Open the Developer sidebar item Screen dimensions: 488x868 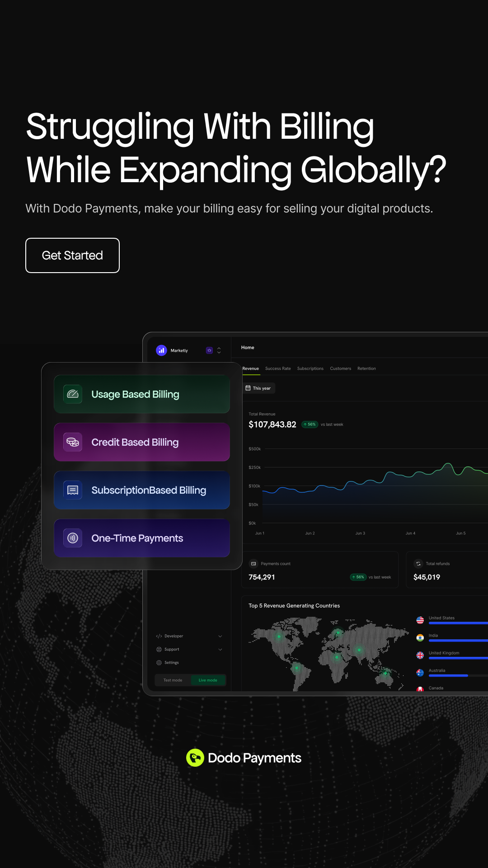(189, 636)
